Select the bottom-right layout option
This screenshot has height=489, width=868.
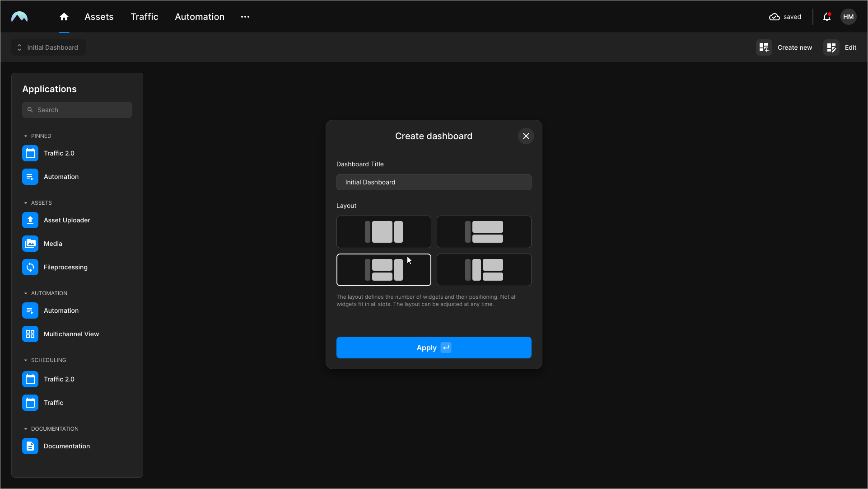[484, 269]
